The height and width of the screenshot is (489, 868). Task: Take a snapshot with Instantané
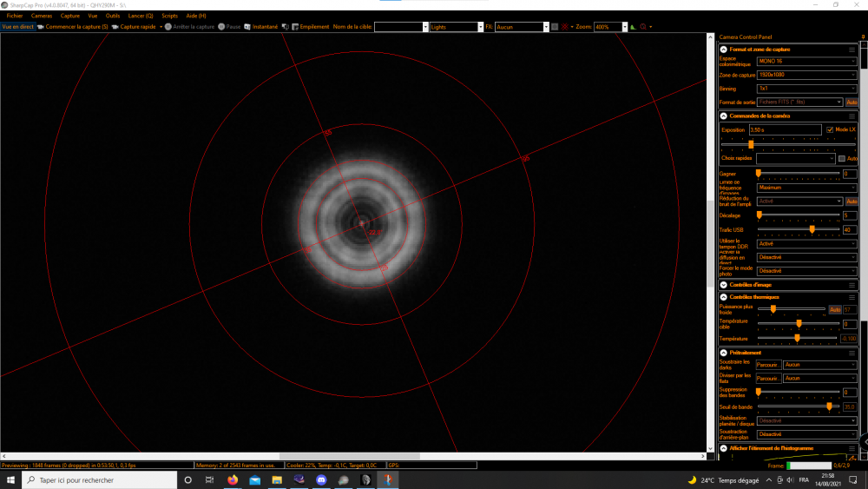247,27
